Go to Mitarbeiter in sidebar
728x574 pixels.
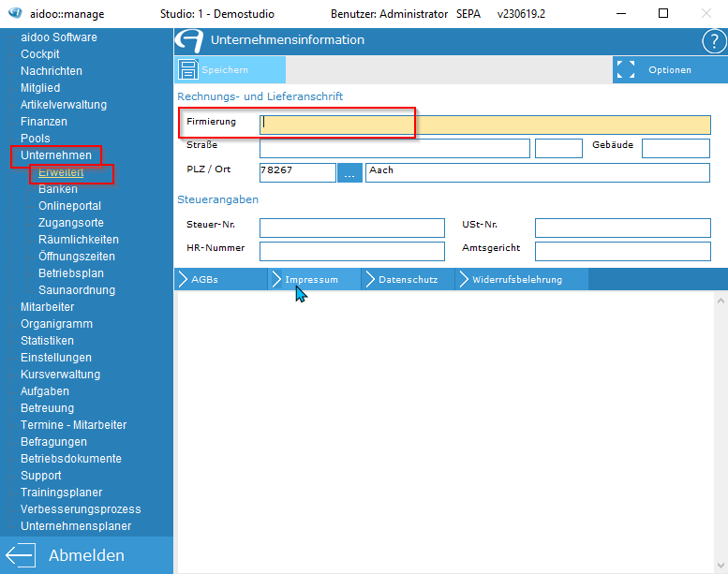48,307
